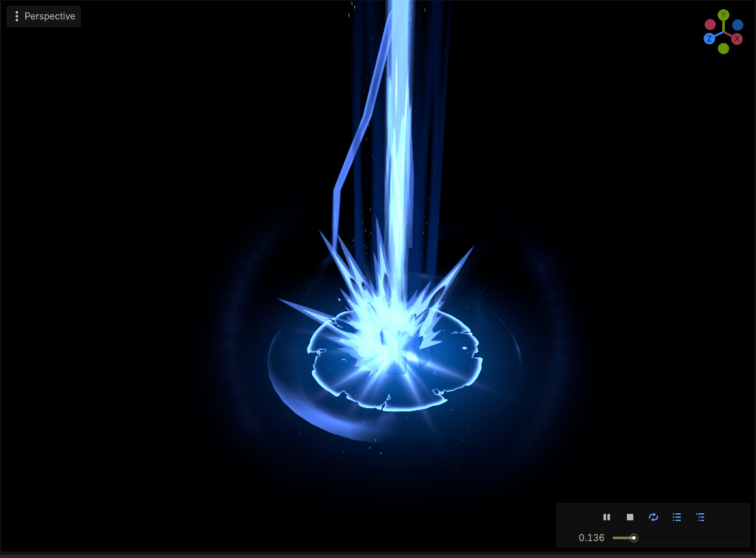Toggle the first blue list icon
The height and width of the screenshot is (558, 756).
[x=677, y=517]
